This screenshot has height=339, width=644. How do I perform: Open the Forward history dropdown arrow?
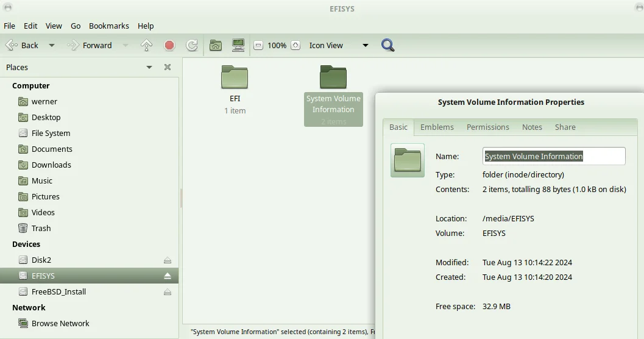126,45
